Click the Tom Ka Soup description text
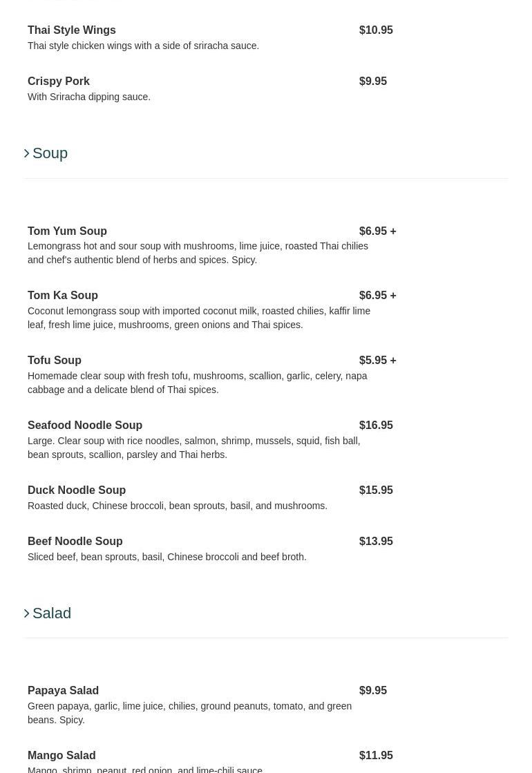Image resolution: width=532 pixels, height=773 pixels. [x=199, y=318]
